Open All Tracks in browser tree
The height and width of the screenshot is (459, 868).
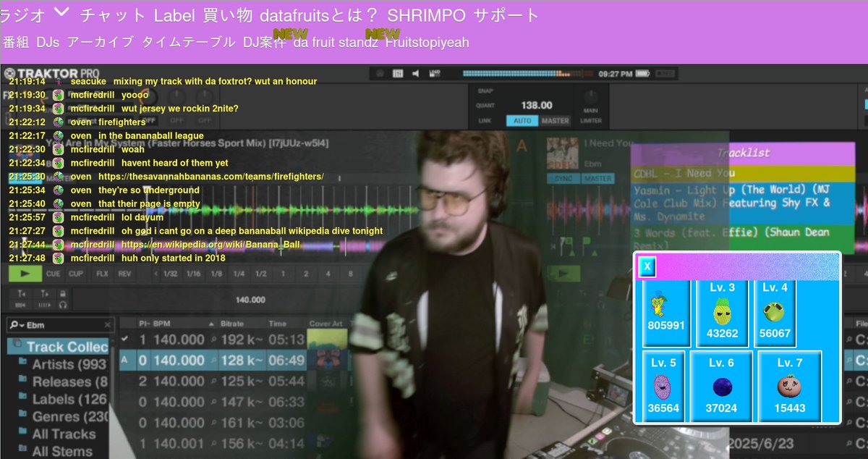tap(57, 434)
